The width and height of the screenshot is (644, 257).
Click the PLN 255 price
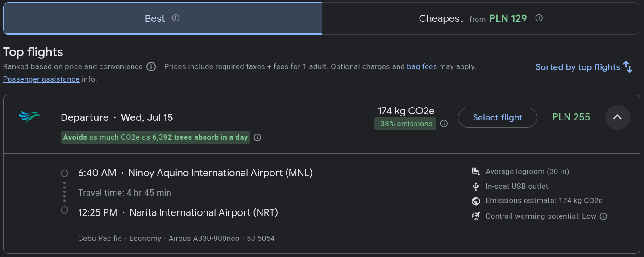[571, 117]
